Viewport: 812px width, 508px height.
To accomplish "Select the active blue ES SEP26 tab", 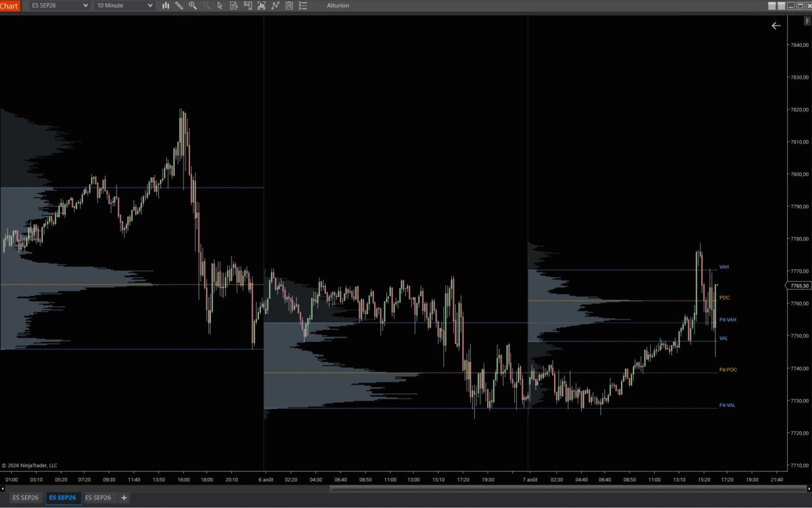I will pyautogui.click(x=62, y=498).
